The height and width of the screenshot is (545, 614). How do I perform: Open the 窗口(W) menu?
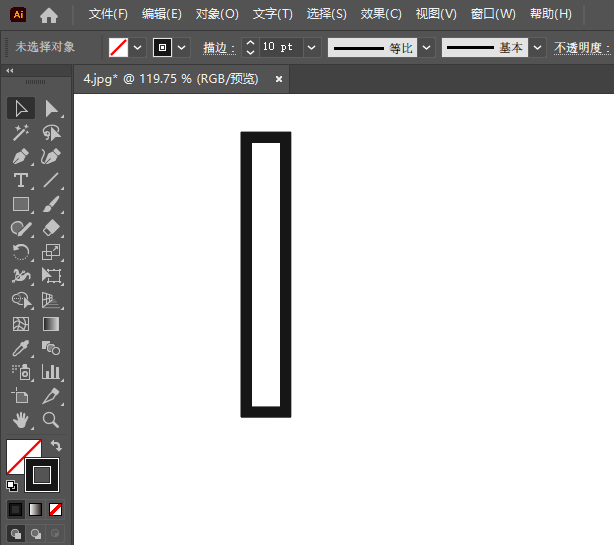point(493,14)
